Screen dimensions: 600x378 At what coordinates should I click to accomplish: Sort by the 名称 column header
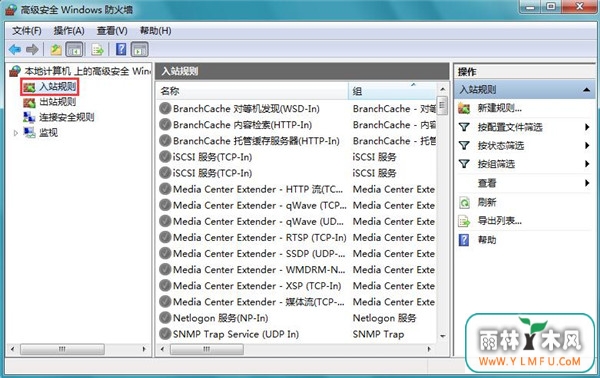(252, 91)
